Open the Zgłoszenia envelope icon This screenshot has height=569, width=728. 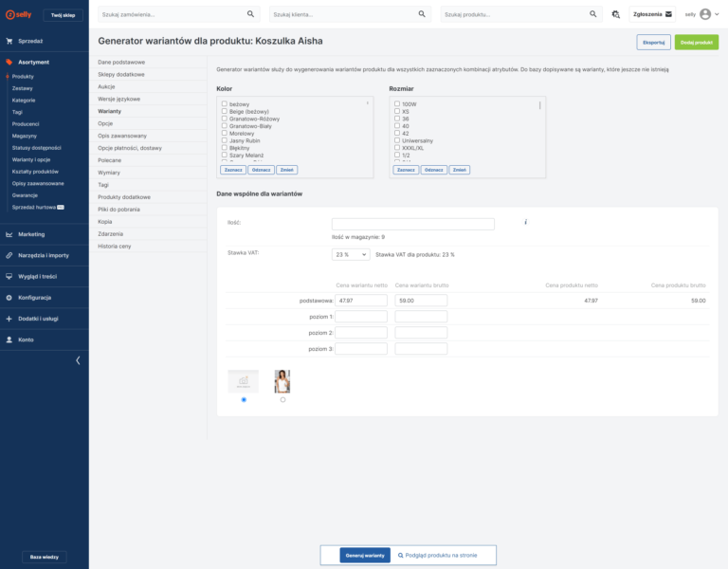(668, 14)
